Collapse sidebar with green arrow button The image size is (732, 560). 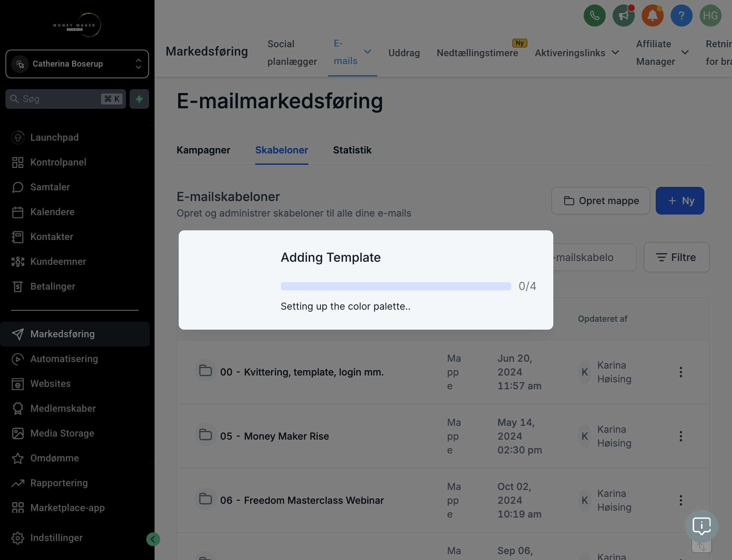(x=153, y=539)
